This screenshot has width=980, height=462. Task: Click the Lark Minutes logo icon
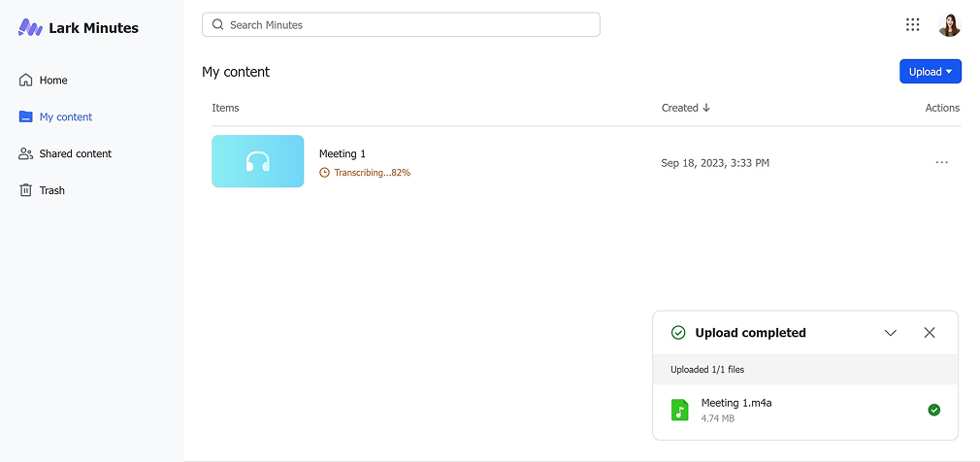[30, 28]
